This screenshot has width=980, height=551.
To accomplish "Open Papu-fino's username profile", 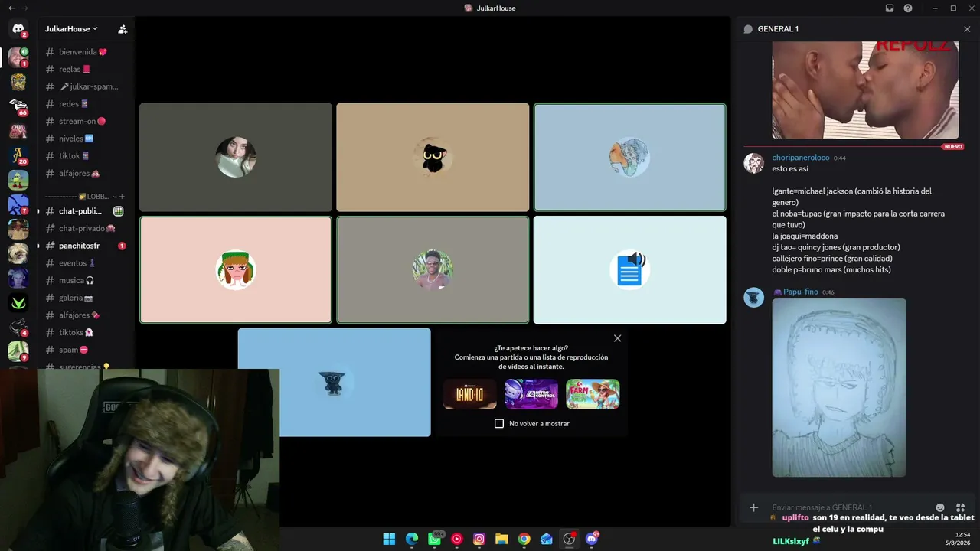I will click(800, 292).
